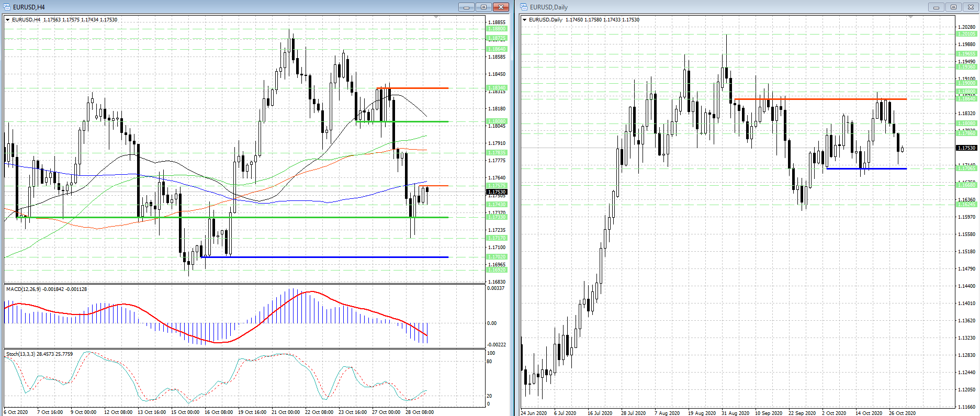Maximize the EURUSD,H4 chart window
This screenshot has width=980, height=416.
tap(483, 7)
